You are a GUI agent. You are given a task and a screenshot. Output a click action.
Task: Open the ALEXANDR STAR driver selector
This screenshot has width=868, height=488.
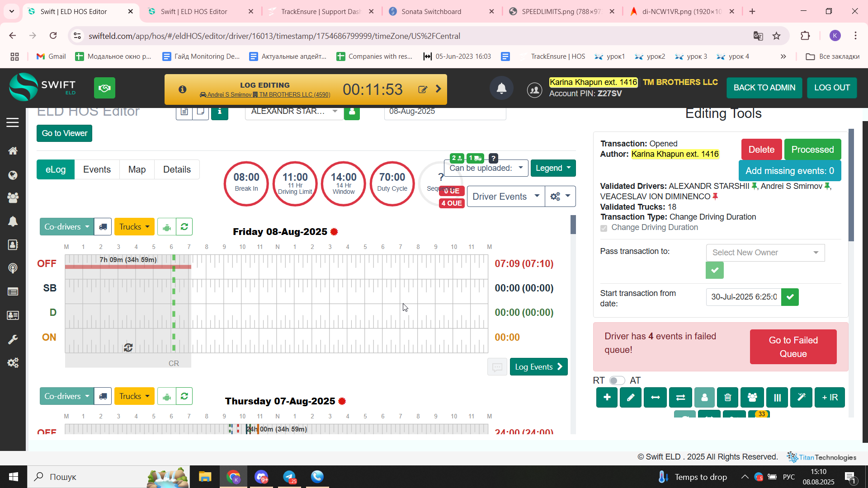click(294, 112)
